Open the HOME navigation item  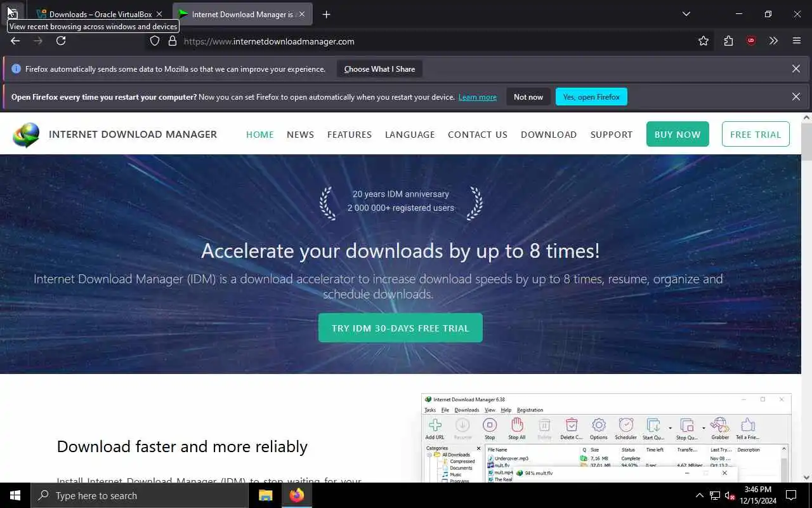[260, 135]
